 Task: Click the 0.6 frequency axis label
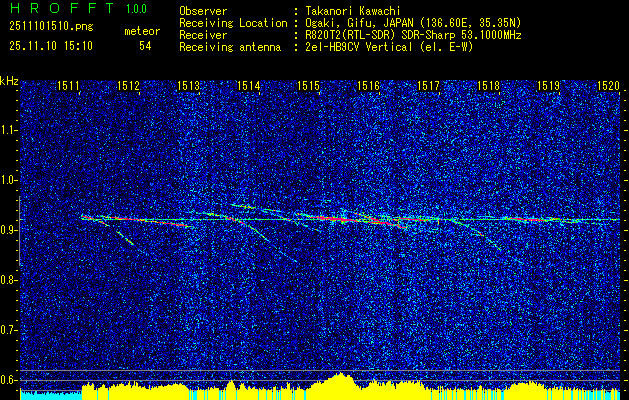[8, 380]
